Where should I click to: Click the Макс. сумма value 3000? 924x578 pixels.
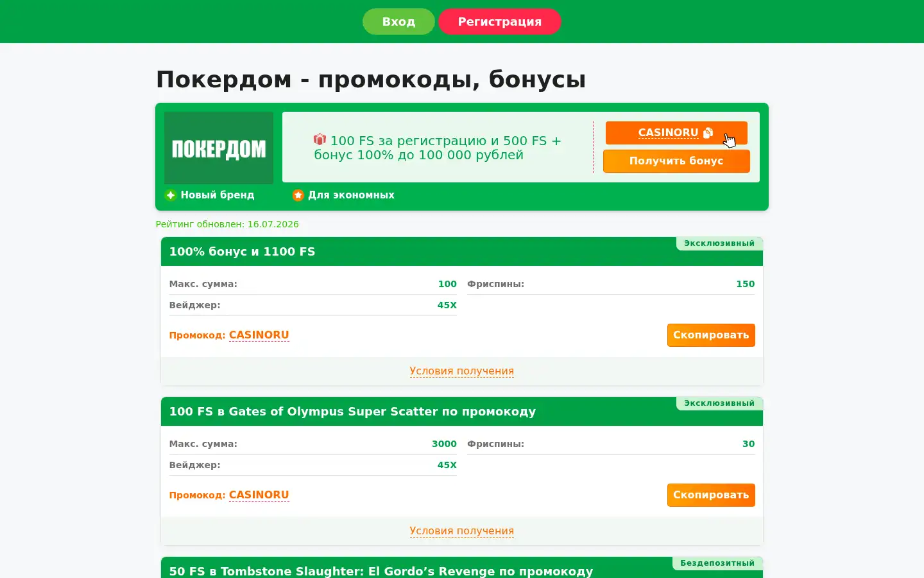tap(444, 444)
